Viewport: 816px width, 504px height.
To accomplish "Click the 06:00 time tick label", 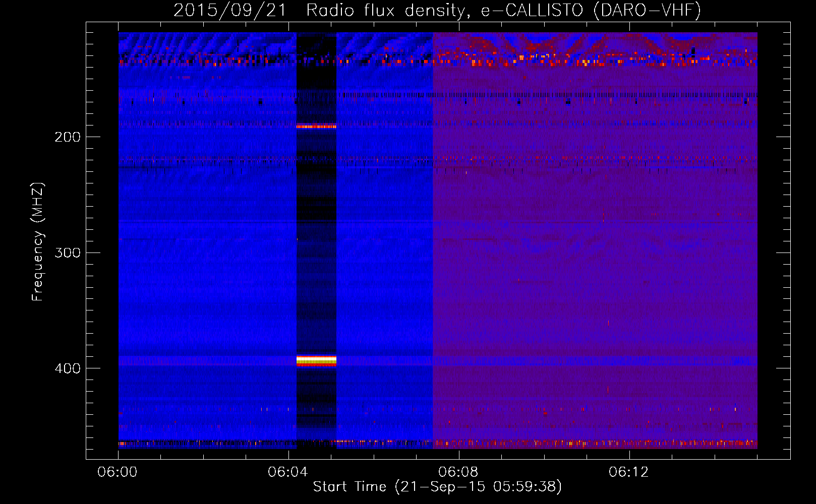I will (118, 472).
